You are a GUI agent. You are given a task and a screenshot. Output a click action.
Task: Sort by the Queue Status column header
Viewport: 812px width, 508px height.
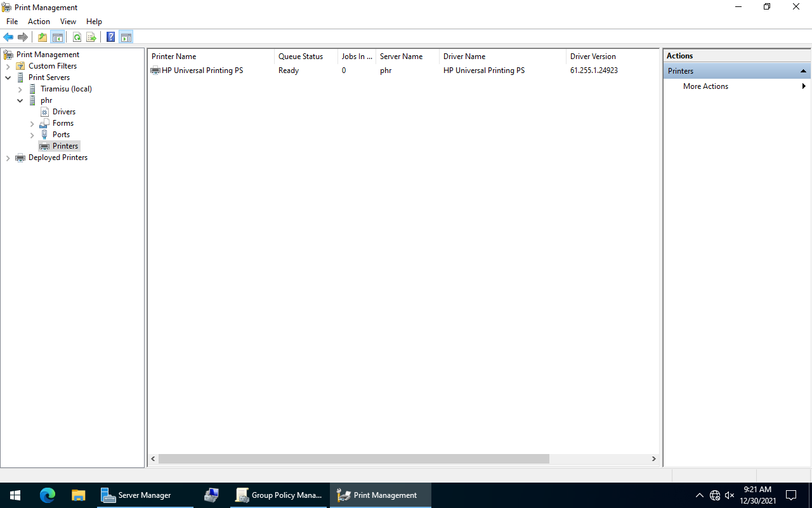[x=301, y=57]
